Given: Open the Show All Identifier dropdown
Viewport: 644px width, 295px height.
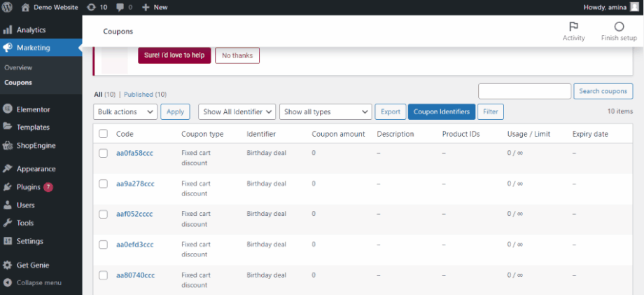Looking at the screenshot, I should pos(237,111).
